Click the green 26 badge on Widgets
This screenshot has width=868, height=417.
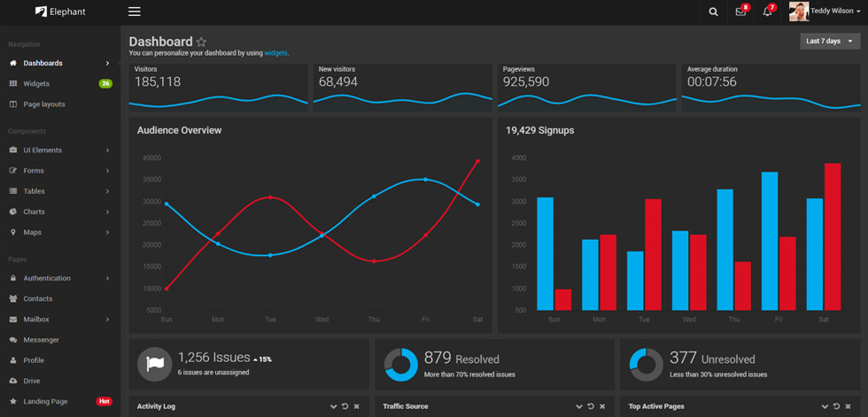click(105, 83)
